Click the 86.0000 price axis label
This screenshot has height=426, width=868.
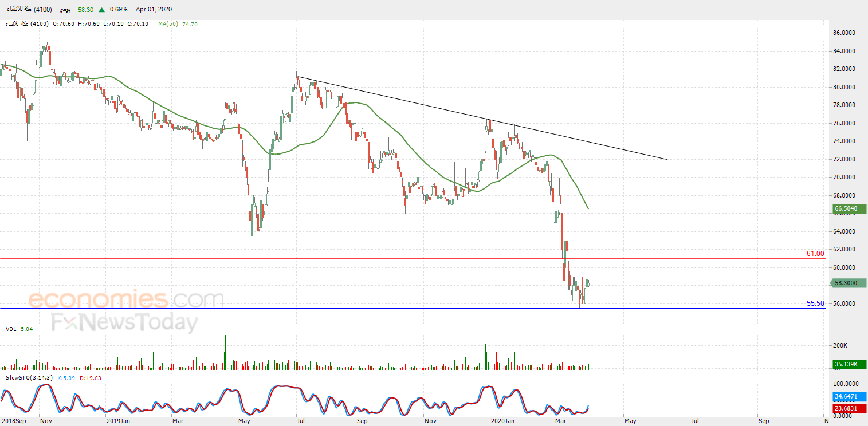[x=845, y=33]
